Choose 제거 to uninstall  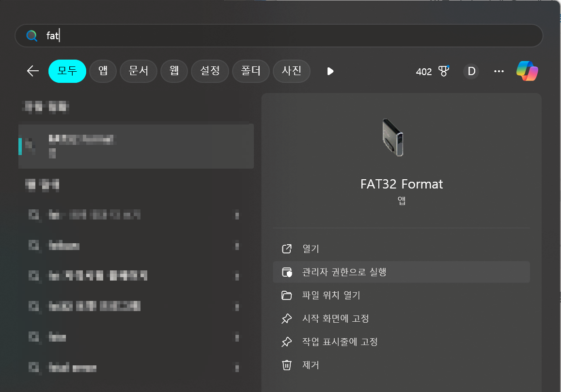click(x=401, y=365)
